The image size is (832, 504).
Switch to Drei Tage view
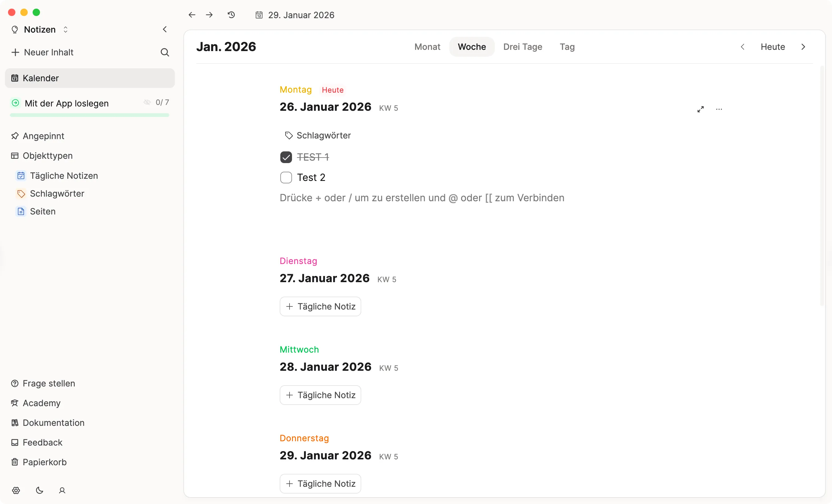click(523, 46)
